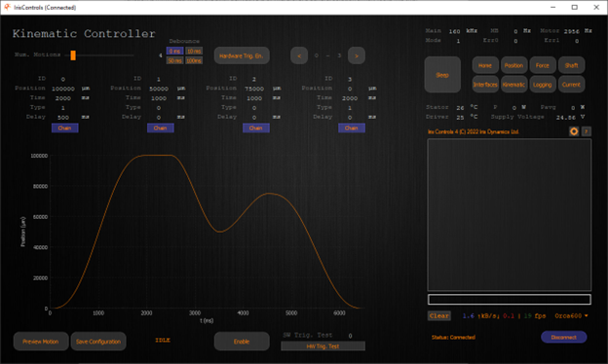
Task: Select 0 ms debounce option
Action: 174,52
